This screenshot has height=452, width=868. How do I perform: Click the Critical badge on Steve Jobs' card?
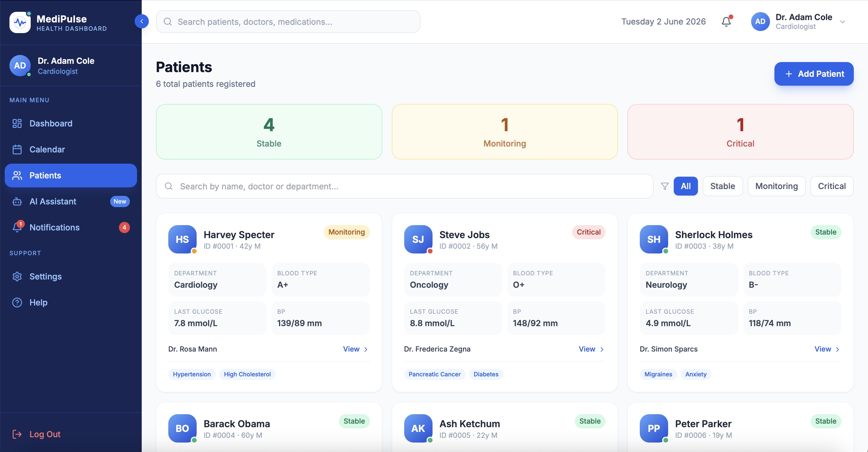pos(588,232)
